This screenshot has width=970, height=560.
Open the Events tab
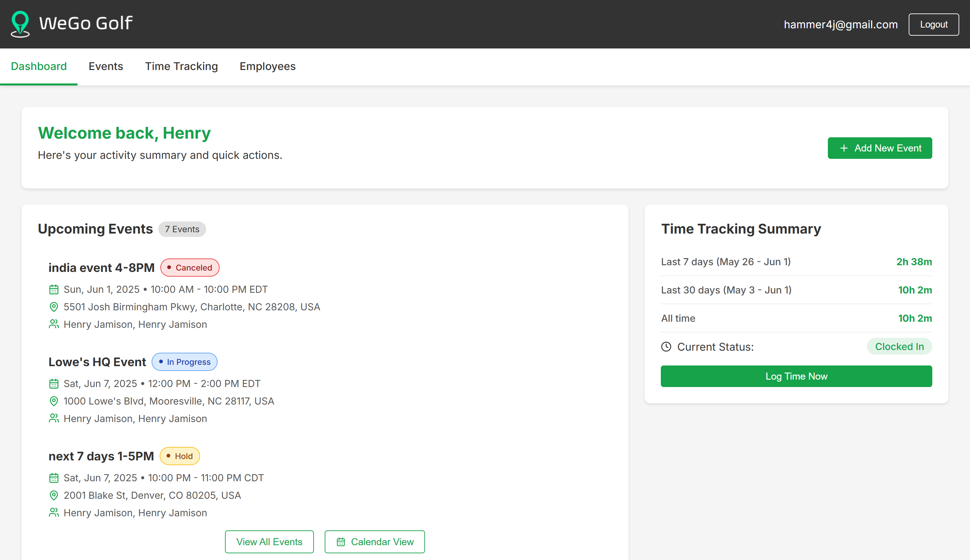click(x=106, y=67)
